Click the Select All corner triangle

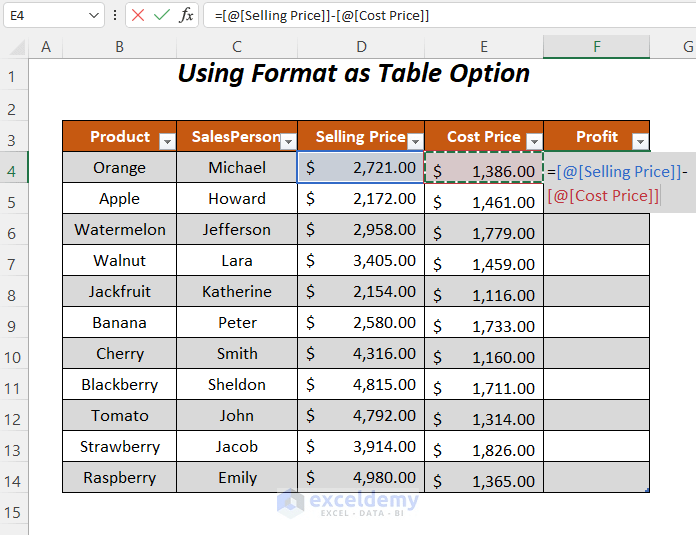pos(17,47)
